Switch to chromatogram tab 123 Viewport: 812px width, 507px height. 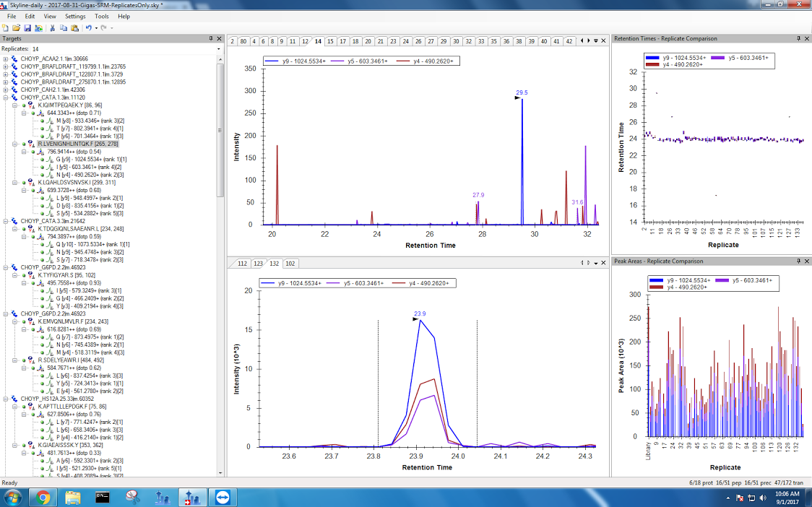click(258, 263)
